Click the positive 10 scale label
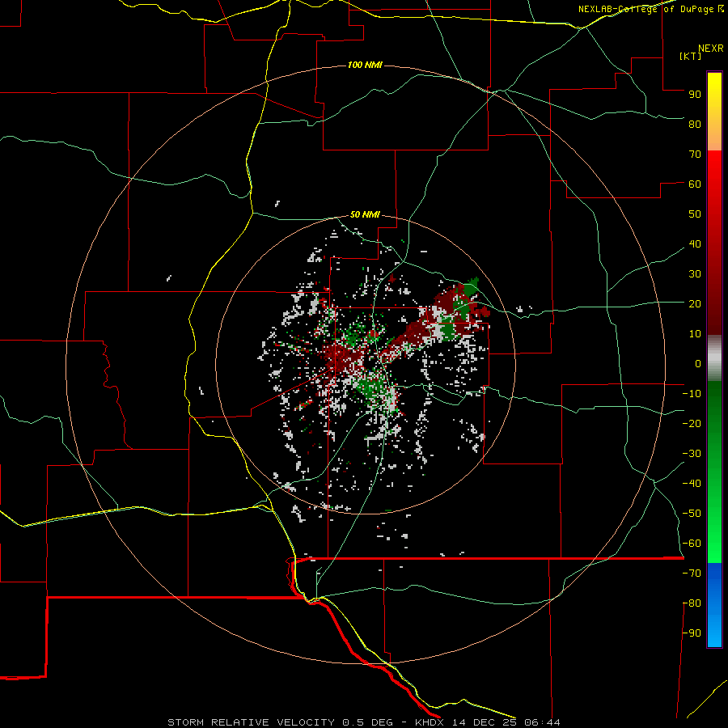Viewport: 728px width, 728px height. tap(695, 334)
